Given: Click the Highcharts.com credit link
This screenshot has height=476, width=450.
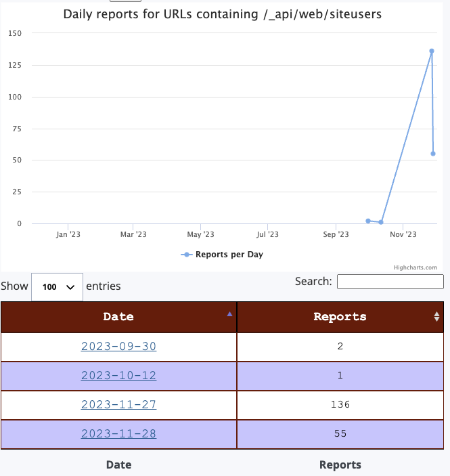Looking at the screenshot, I should [415, 267].
